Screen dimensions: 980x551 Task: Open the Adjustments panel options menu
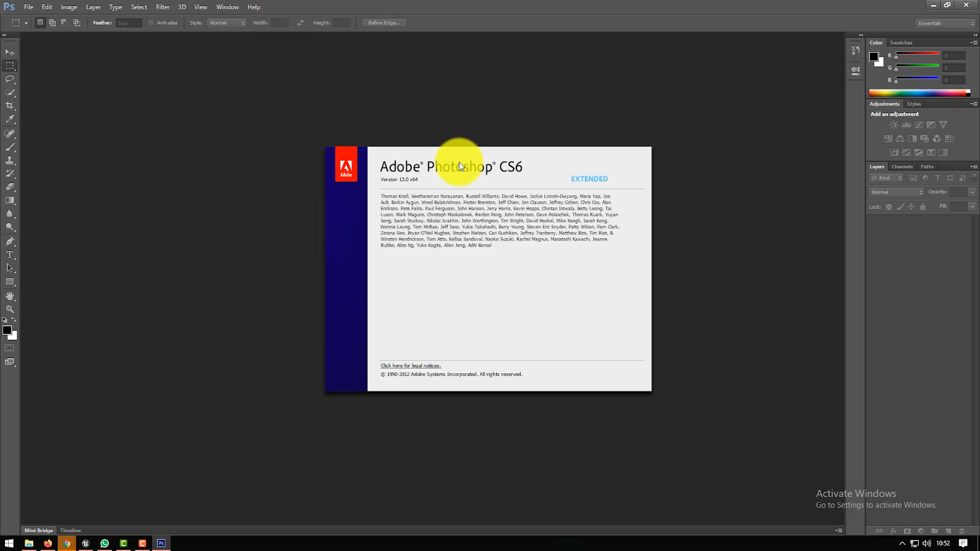974,104
